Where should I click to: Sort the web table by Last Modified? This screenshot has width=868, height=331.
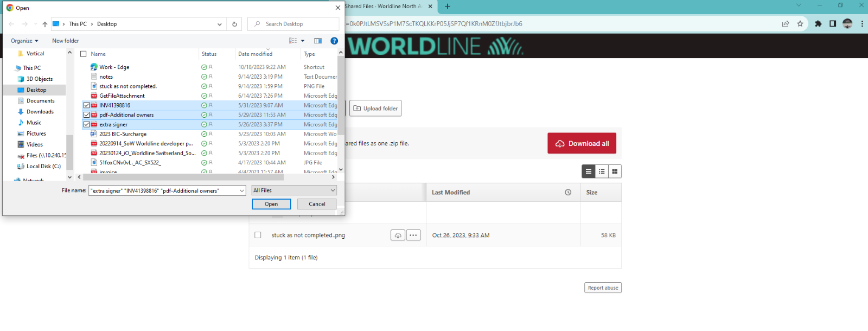coord(451,192)
